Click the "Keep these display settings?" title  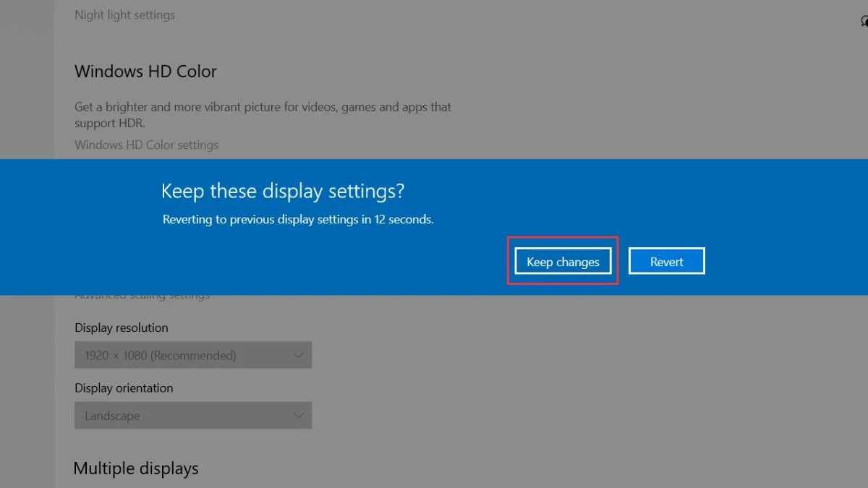283,192
